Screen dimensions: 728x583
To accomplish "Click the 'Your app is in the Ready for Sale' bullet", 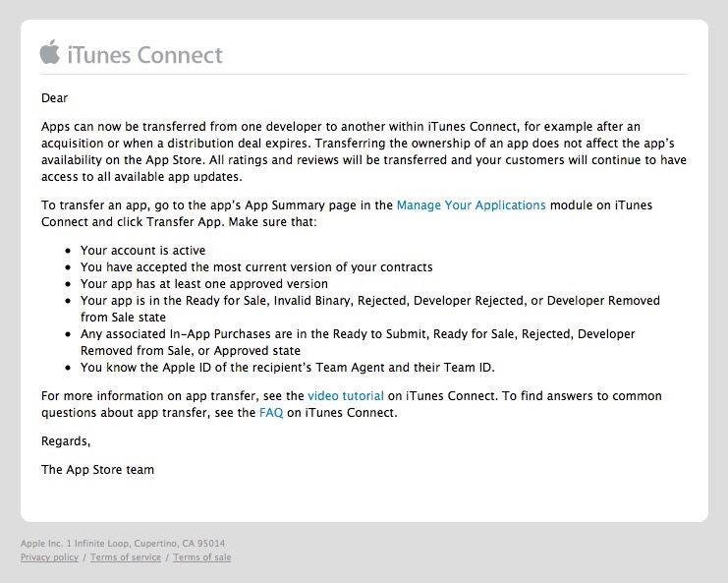I will coord(370,309).
